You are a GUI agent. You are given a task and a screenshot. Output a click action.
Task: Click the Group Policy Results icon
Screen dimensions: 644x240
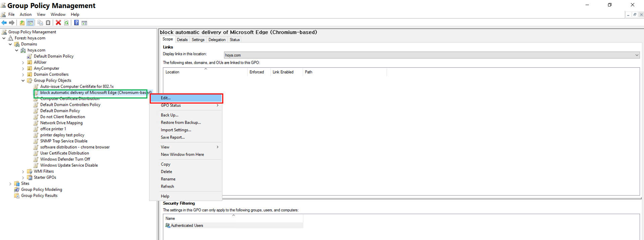click(17, 196)
